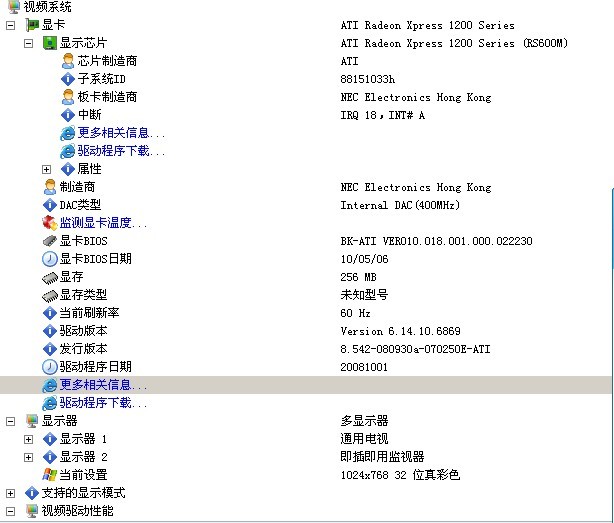Open 更多相关信息 link under 显示芯片
This screenshot has height=523, width=614.
point(121,133)
